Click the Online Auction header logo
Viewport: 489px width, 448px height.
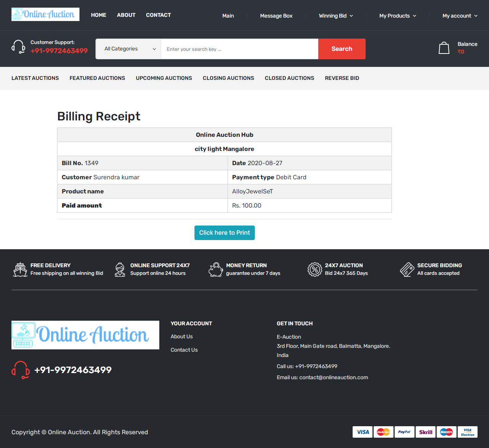click(x=45, y=14)
